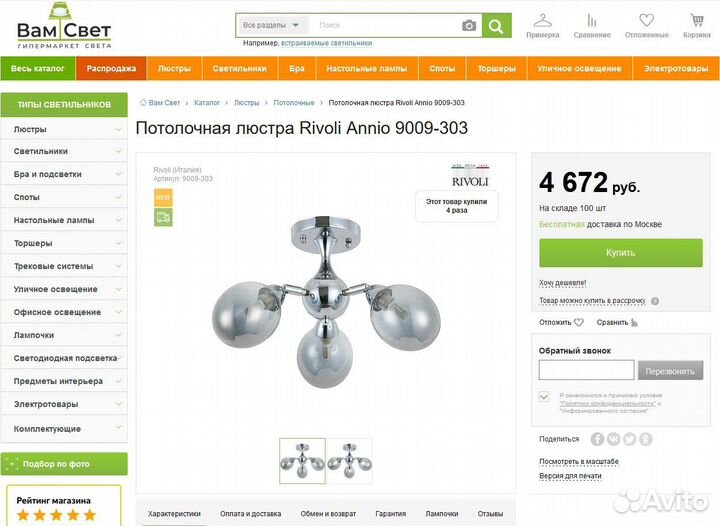This screenshot has width=720, height=526.
Task: Toggle the privacy policy consent checkbox
Action: click(544, 397)
